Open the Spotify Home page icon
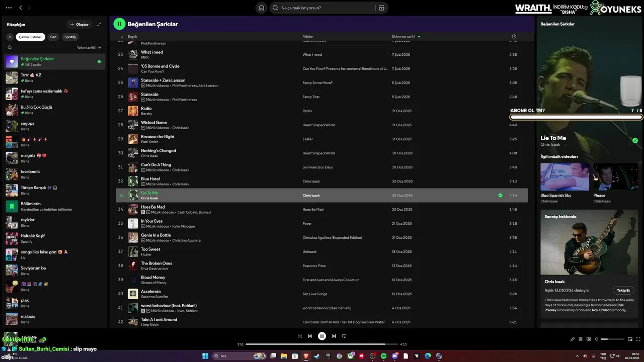644x362 pixels. point(261,8)
